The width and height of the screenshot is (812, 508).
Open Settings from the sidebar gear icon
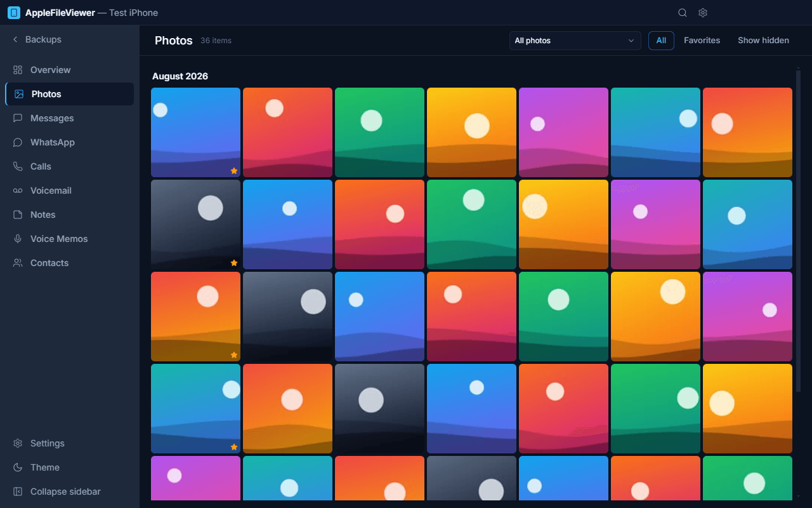(18, 443)
